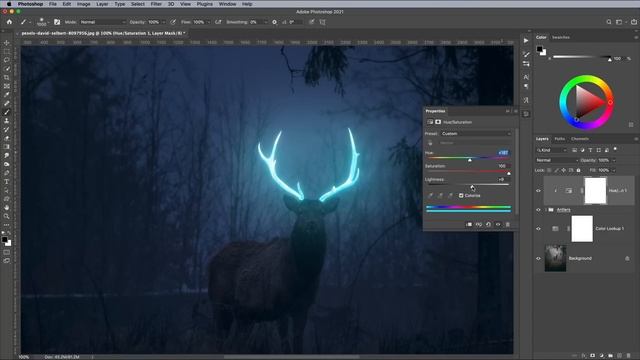Open Layers blend mode dropdown showing Normal
This screenshot has height=360, width=640.
pos(556,160)
